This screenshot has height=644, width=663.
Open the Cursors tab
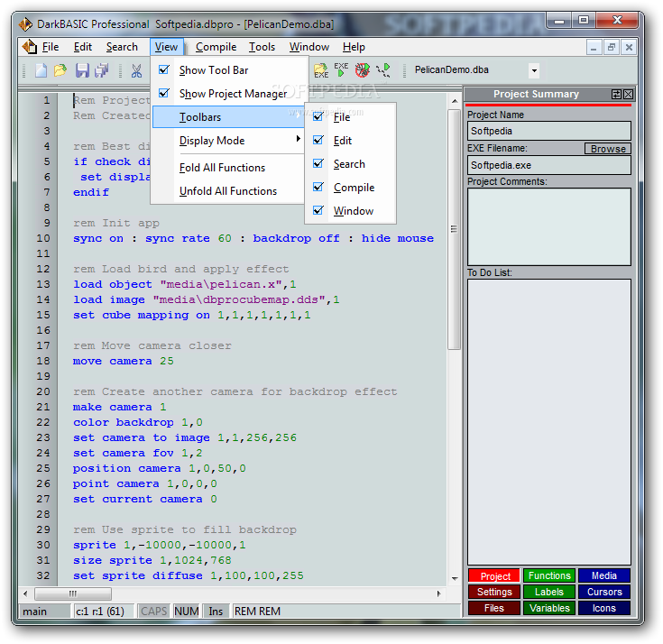coord(604,592)
